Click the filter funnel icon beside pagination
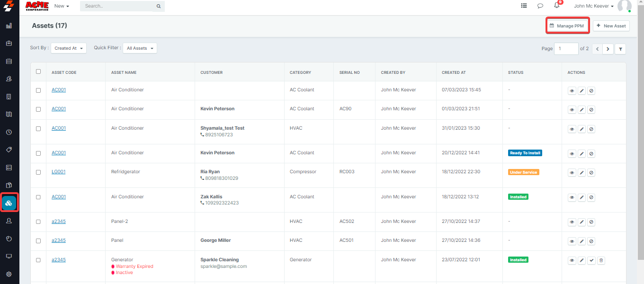Viewport: 644px width, 284px height. [x=620, y=49]
